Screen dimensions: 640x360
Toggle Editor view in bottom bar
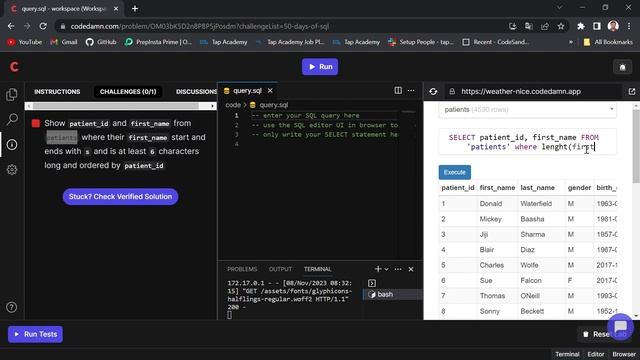(x=596, y=354)
